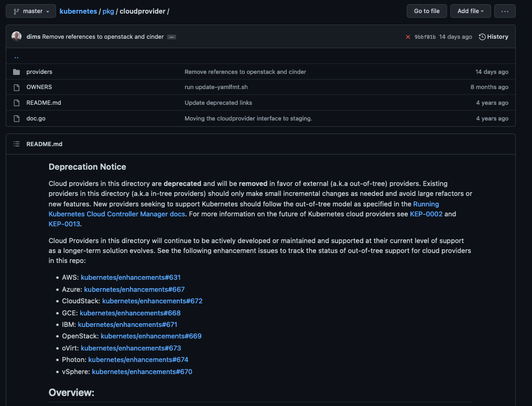
Task: Open the KEP-0002 link
Action: pyautogui.click(x=426, y=214)
